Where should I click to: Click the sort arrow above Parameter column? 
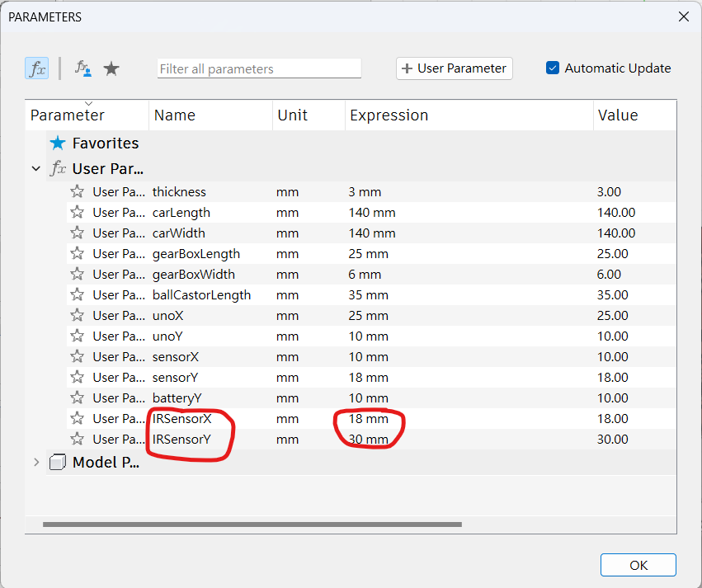87,103
